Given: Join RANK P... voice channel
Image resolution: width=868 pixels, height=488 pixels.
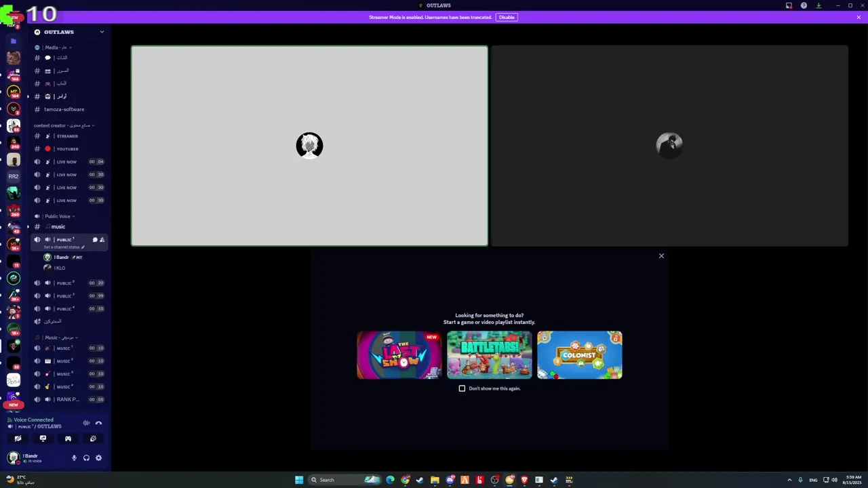Looking at the screenshot, I should 69,399.
